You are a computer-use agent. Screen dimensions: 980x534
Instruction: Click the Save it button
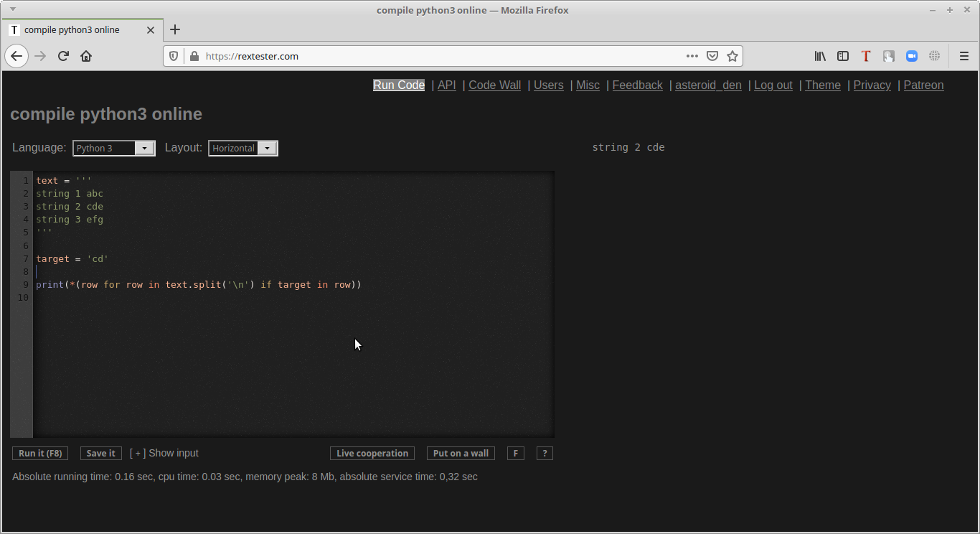pos(101,454)
